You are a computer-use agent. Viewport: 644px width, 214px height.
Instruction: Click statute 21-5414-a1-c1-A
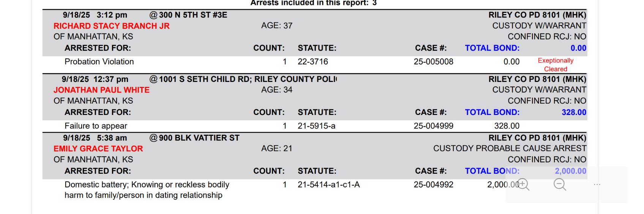click(328, 185)
